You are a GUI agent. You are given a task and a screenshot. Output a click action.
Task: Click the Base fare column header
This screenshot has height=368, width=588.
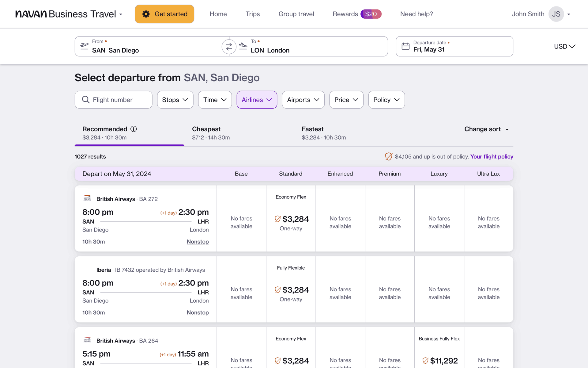click(x=241, y=174)
